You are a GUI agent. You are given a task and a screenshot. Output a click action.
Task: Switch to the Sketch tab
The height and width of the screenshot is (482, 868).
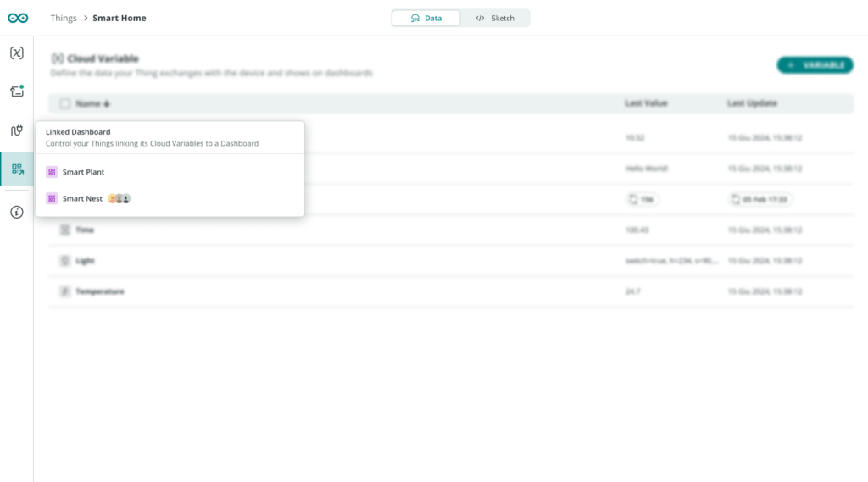[x=495, y=18]
